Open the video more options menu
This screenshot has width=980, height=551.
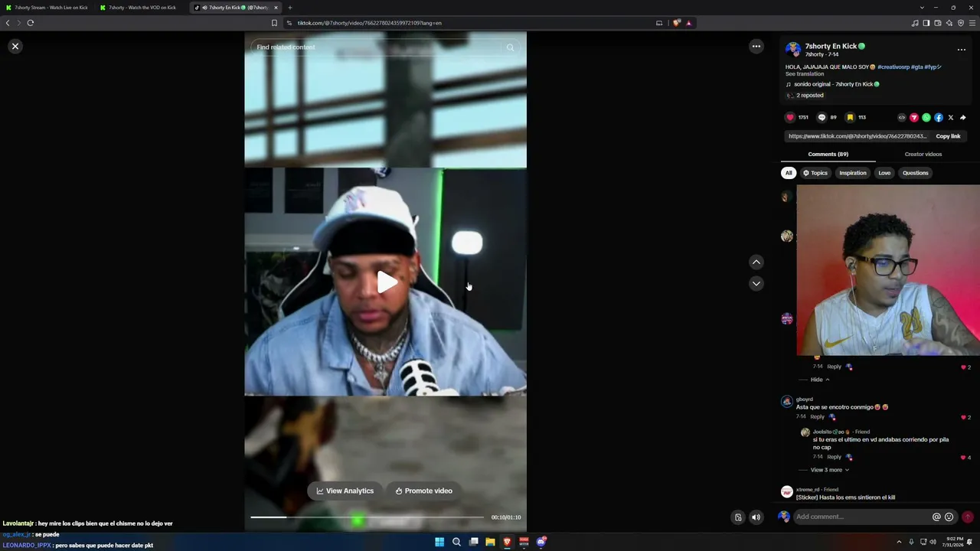click(x=756, y=47)
